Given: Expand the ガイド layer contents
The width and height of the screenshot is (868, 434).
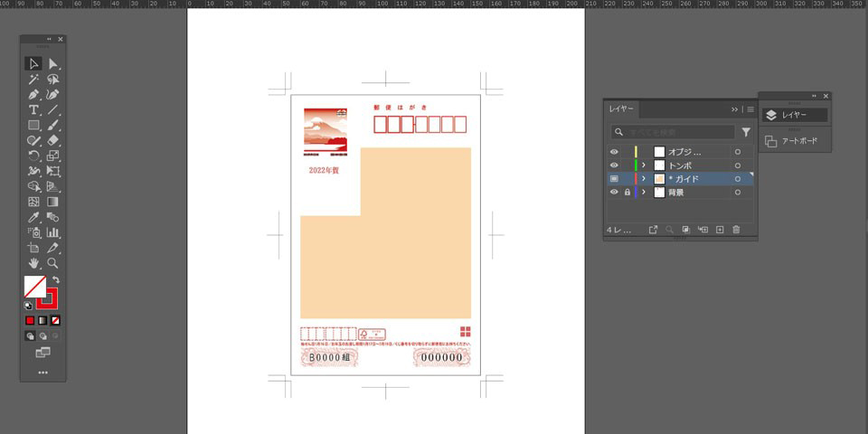Looking at the screenshot, I should 644,179.
